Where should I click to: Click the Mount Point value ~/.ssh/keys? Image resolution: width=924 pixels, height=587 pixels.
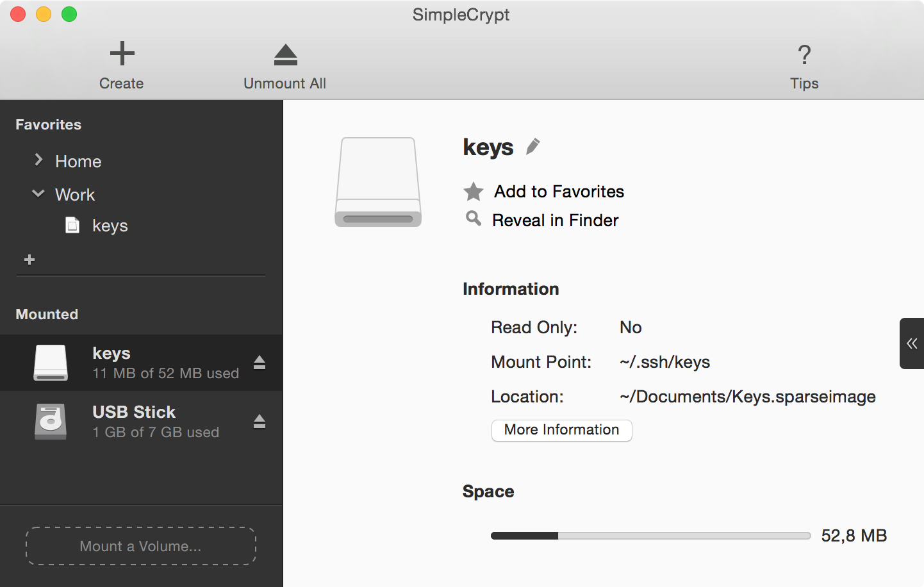664,362
